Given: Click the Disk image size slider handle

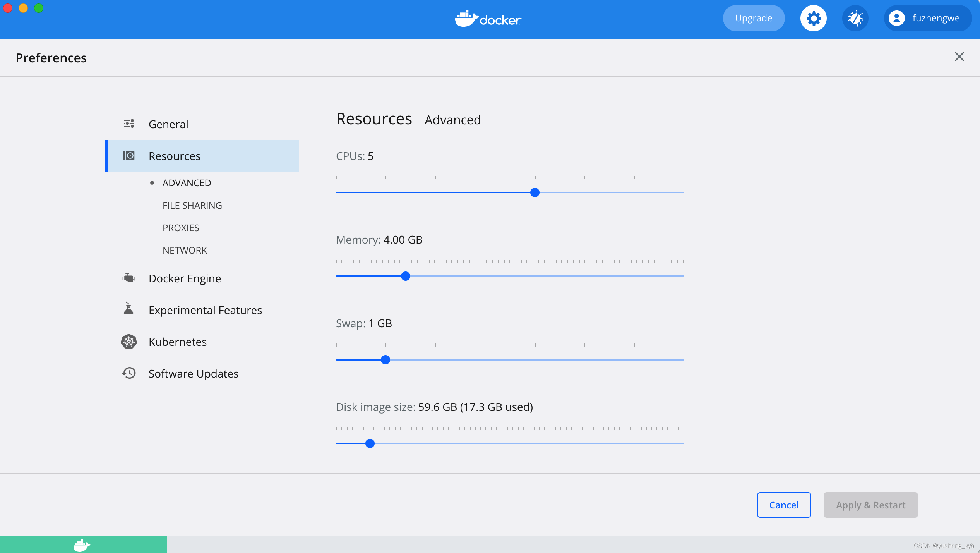Looking at the screenshot, I should [370, 443].
